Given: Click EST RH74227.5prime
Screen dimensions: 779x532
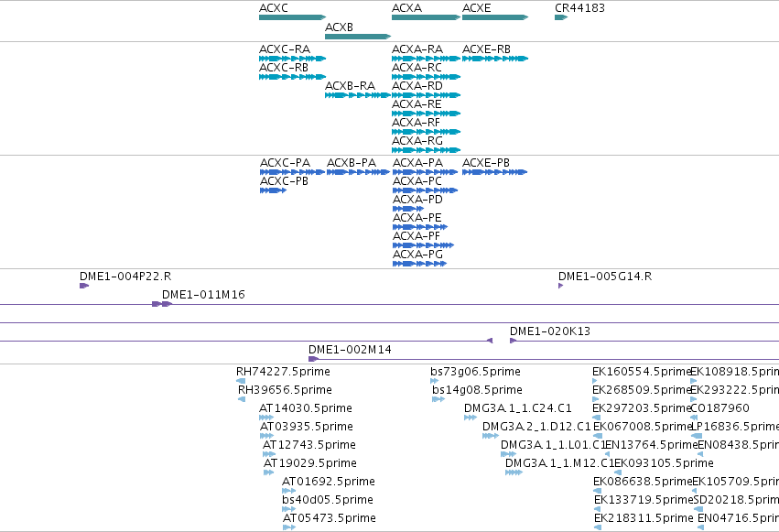Looking at the screenshot, I should coord(241,381).
